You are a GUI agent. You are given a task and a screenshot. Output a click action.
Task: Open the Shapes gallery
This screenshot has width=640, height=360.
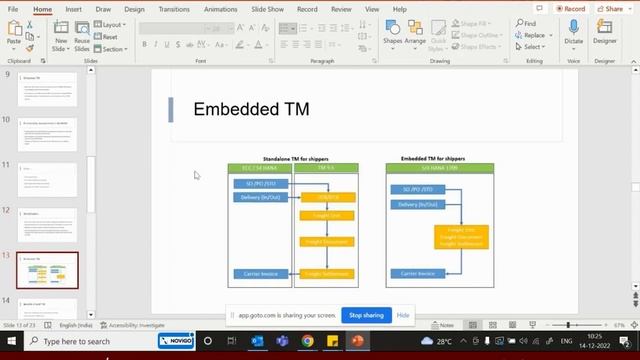393,35
